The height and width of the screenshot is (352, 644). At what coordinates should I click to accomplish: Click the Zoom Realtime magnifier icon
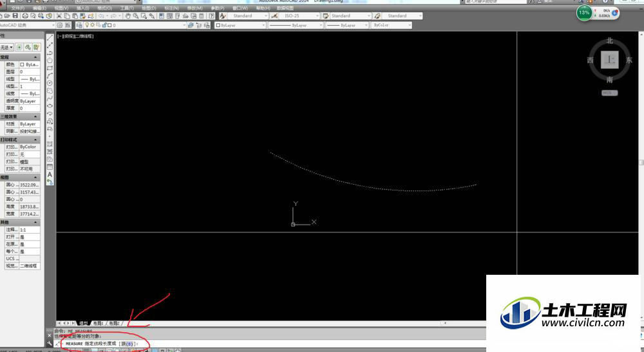pyautogui.click(x=135, y=16)
